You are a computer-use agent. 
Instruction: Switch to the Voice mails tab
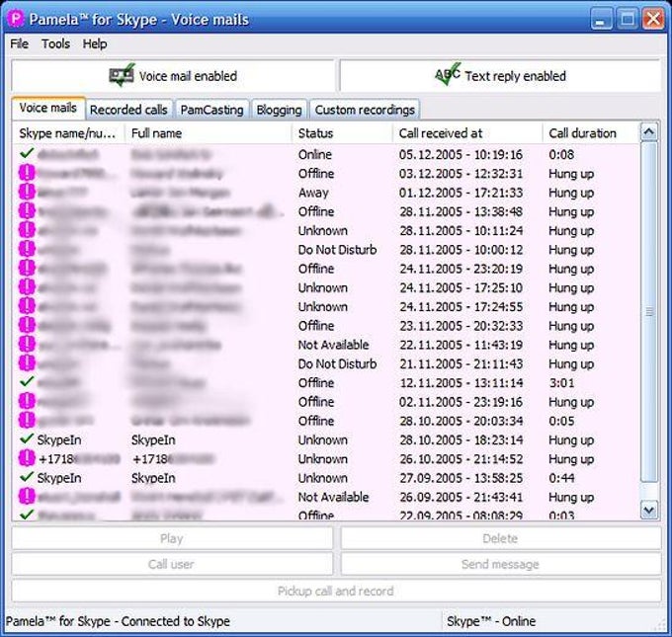tap(48, 108)
